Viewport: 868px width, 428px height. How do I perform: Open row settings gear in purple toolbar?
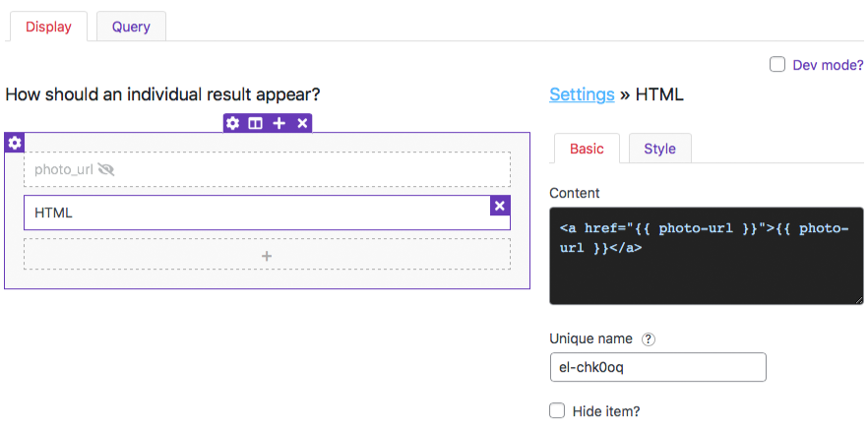tap(233, 123)
